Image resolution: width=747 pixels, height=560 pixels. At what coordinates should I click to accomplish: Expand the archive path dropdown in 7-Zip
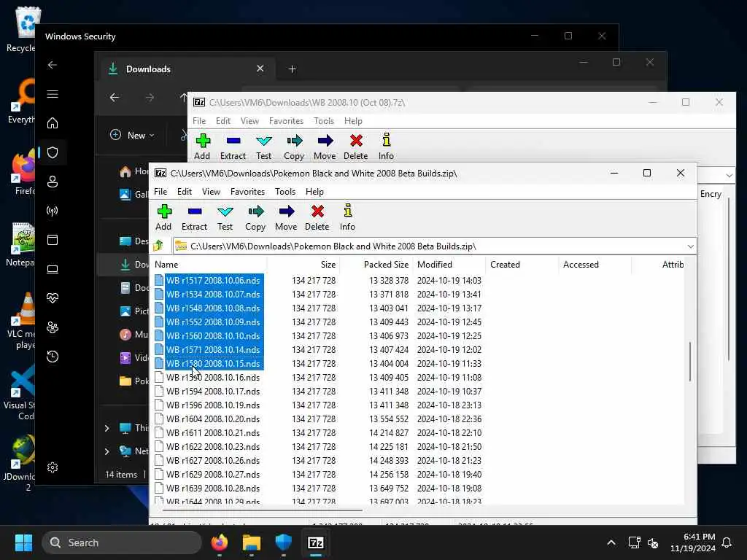coord(690,246)
